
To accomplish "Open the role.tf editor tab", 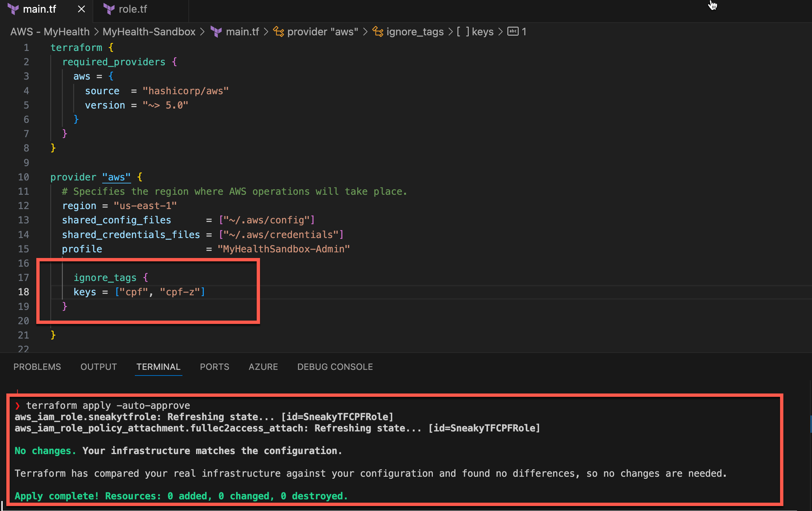I will 133,9.
